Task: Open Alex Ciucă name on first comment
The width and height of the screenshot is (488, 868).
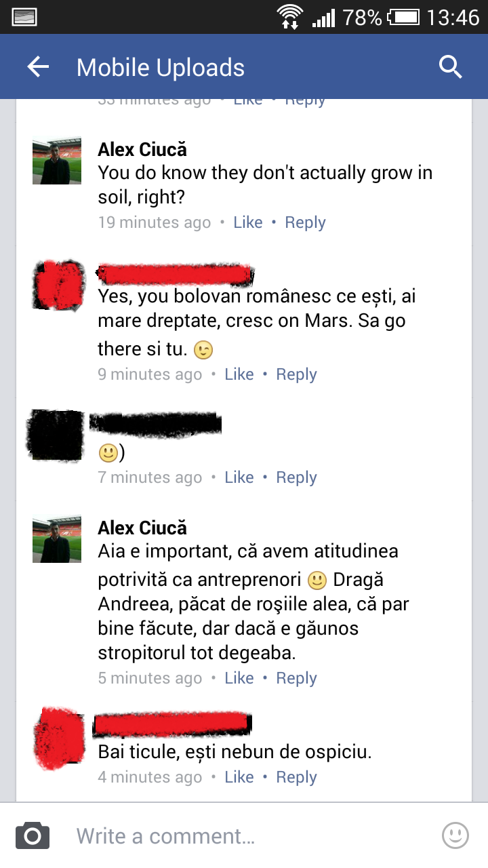Action: click(x=142, y=149)
